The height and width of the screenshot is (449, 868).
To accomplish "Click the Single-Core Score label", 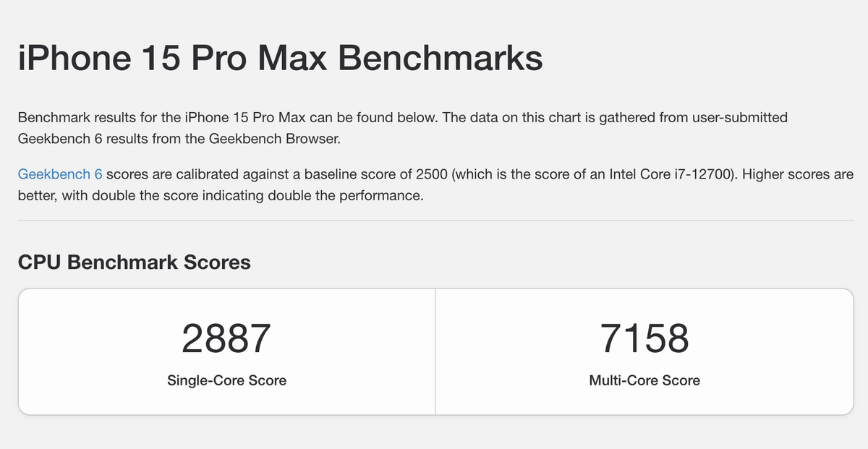I will click(226, 380).
